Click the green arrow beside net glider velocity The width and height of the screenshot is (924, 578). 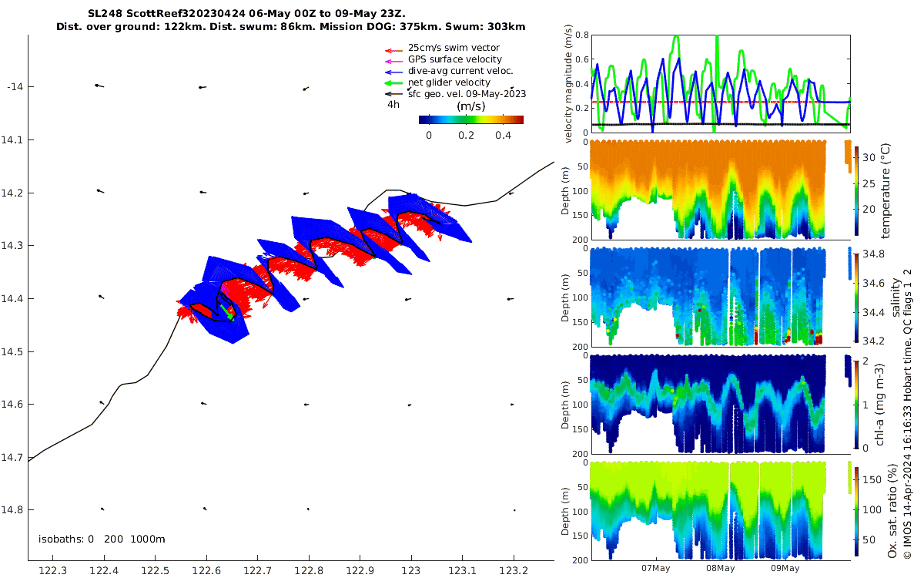pyautogui.click(x=394, y=83)
